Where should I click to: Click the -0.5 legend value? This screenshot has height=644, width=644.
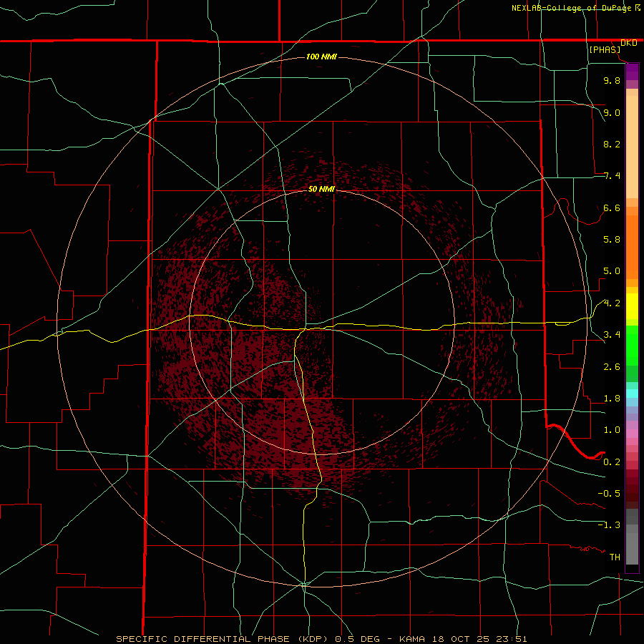609,494
